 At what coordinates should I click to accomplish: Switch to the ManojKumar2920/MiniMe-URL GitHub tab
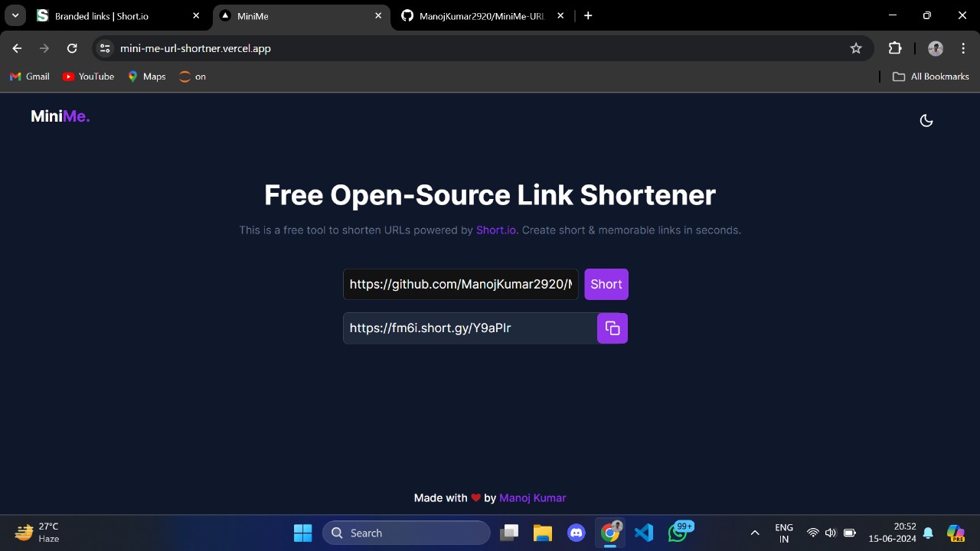click(x=482, y=16)
